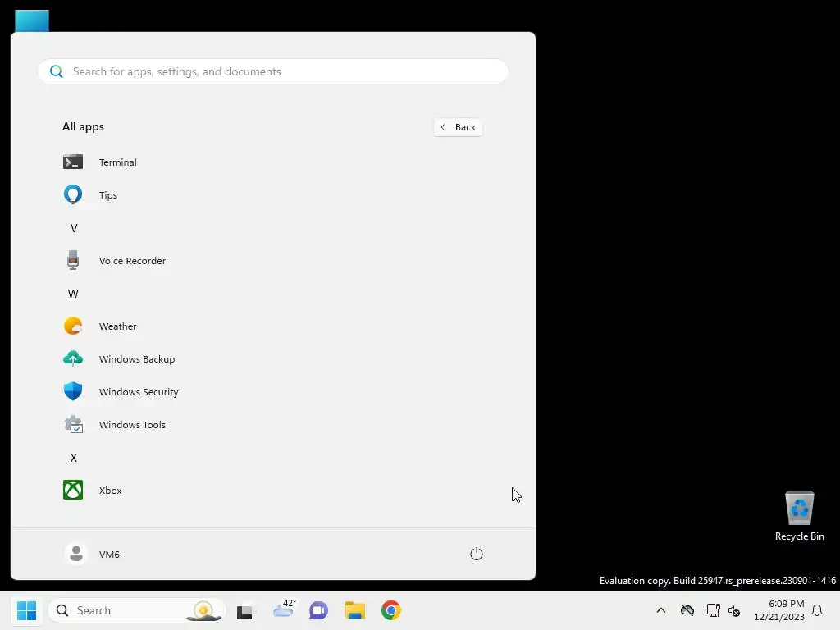This screenshot has height=630, width=840.
Task: Jump via the V letter header
Action: pyautogui.click(x=74, y=228)
